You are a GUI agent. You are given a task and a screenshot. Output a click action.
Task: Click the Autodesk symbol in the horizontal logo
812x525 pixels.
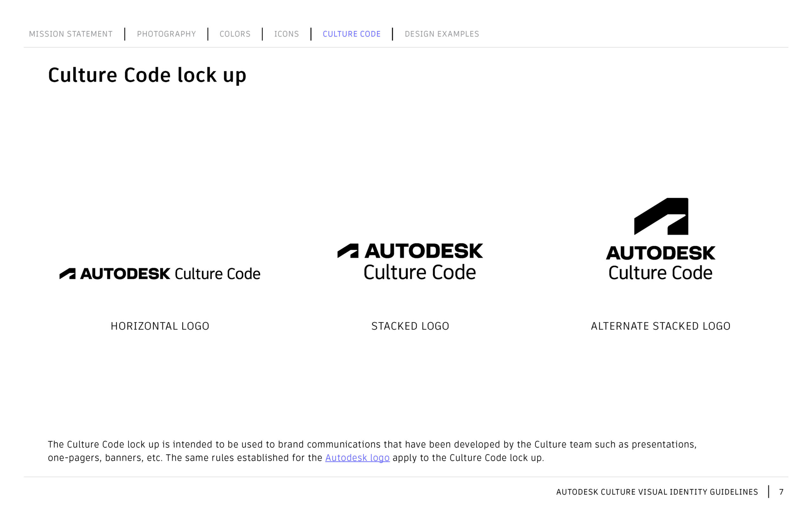[x=68, y=274]
